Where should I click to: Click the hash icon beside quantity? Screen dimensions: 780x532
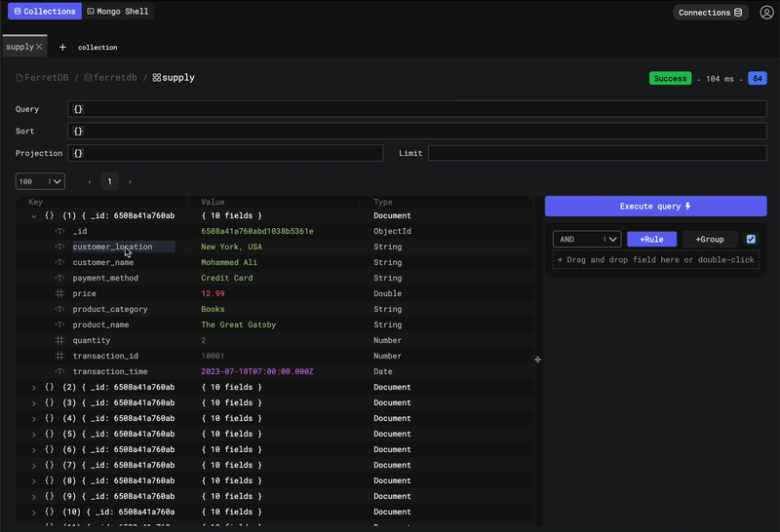[59, 340]
